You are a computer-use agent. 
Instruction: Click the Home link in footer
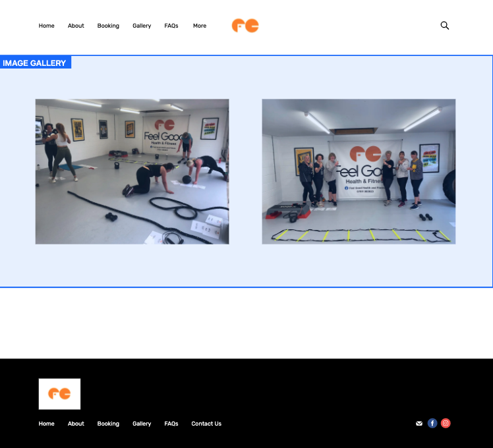pyautogui.click(x=47, y=424)
